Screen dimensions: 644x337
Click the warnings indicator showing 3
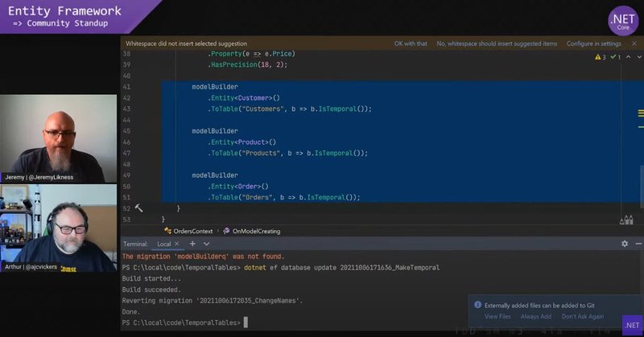tap(600, 57)
